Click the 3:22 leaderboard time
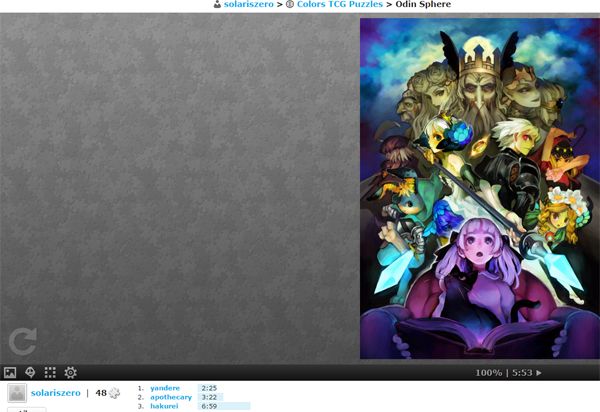Image resolution: width=600 pixels, height=412 pixels. pos(209,397)
